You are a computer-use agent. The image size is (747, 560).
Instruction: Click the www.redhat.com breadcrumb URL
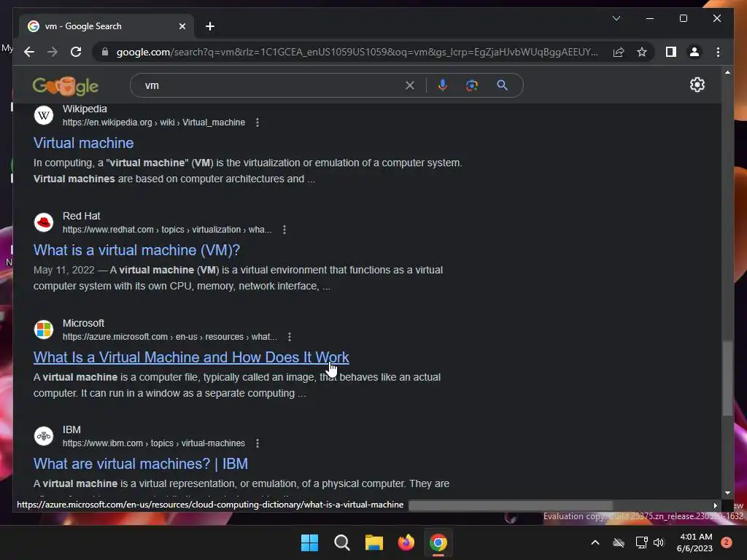pyautogui.click(x=167, y=230)
